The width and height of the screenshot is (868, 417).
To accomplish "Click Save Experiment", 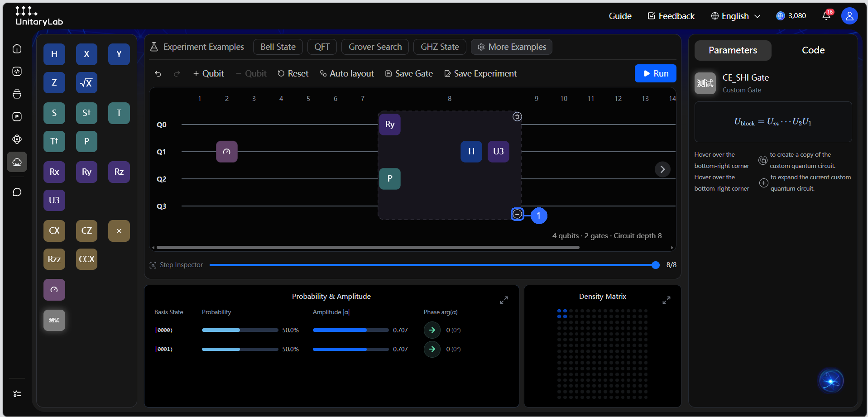I will pyautogui.click(x=480, y=73).
